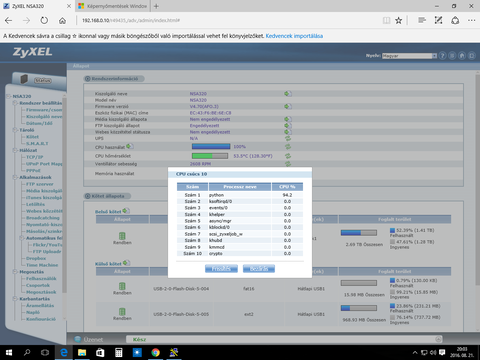Open the Kötet item in the tree
Image resolution: width=480 pixels, height=360 pixels.
pyautogui.click(x=32, y=137)
